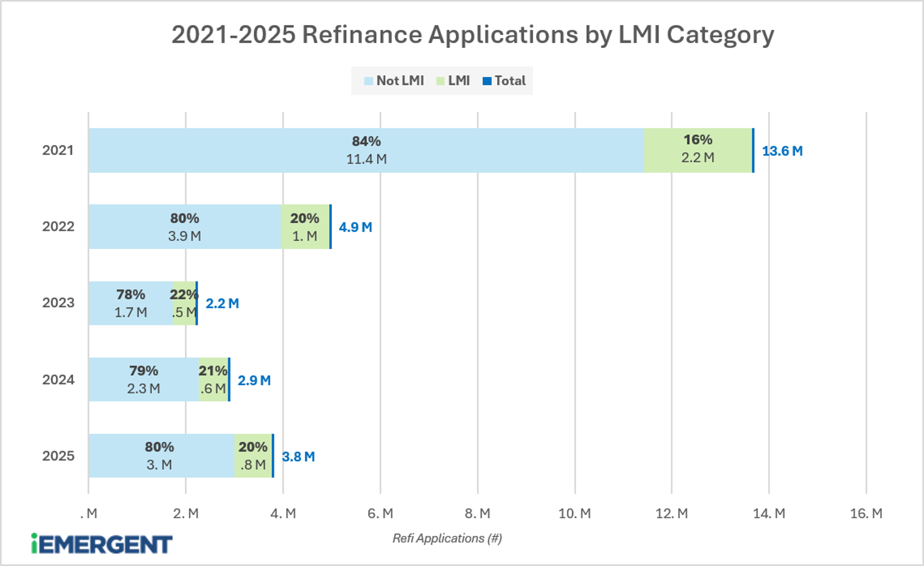Select the 2023 LMI bar showing 22%
This screenshot has height=566, width=924.
184,303
